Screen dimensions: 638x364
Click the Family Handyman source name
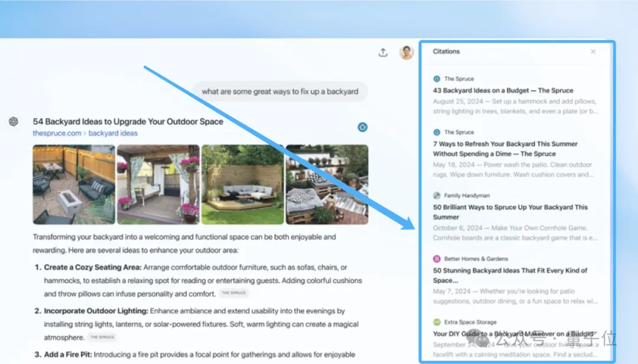click(x=467, y=195)
